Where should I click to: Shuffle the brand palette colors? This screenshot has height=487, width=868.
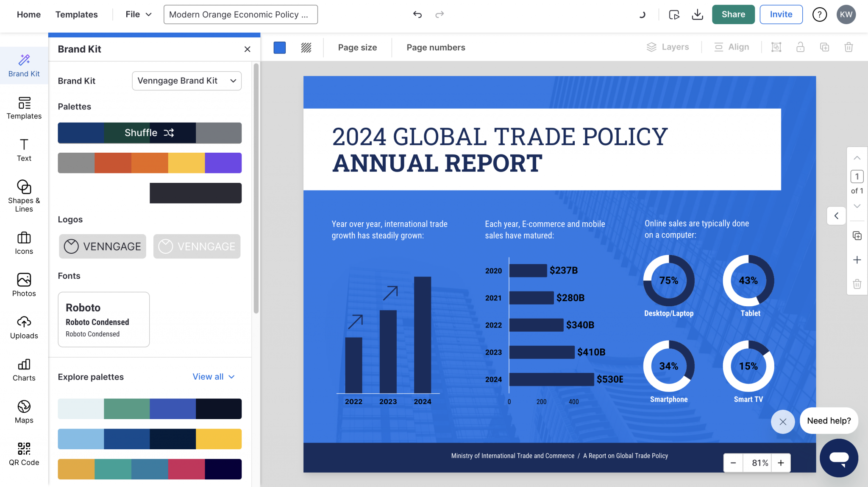click(150, 133)
